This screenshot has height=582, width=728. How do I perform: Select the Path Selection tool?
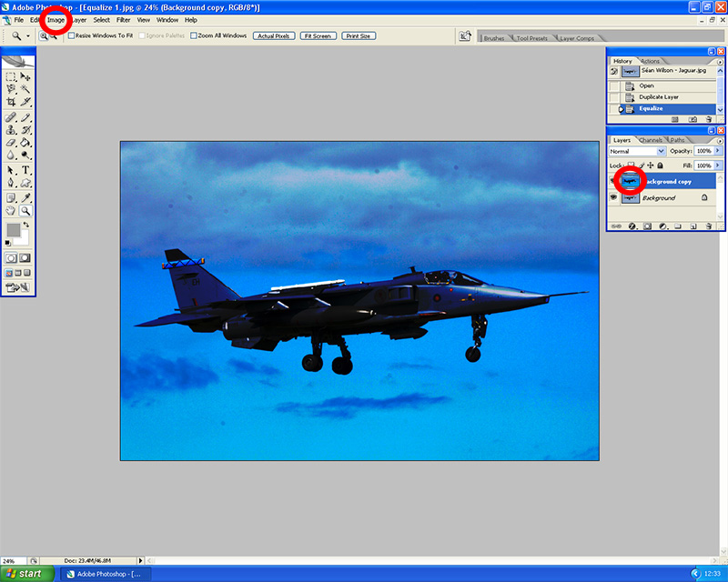(11, 170)
